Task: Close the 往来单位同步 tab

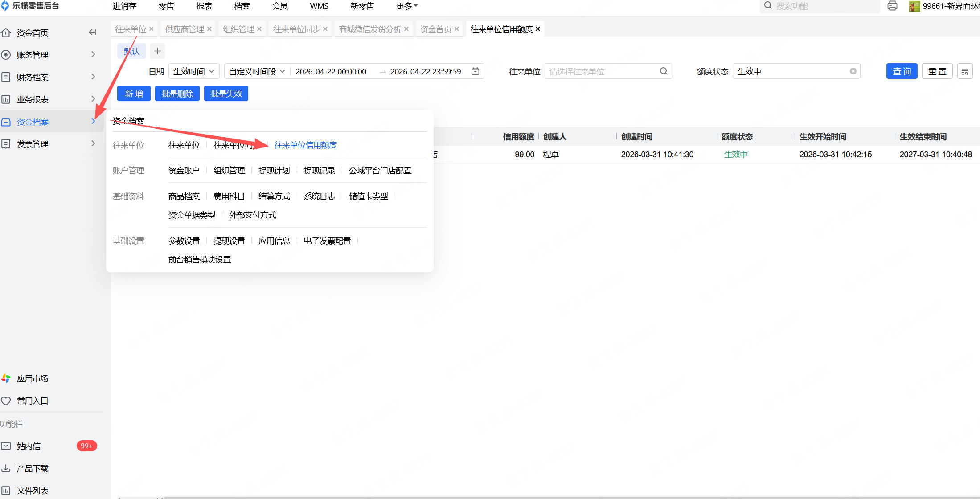Action: (x=325, y=29)
